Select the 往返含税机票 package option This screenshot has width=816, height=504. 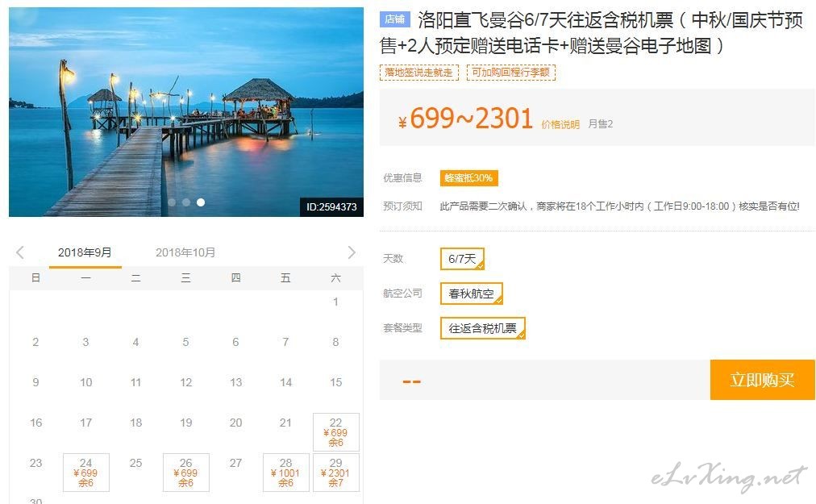482,328
